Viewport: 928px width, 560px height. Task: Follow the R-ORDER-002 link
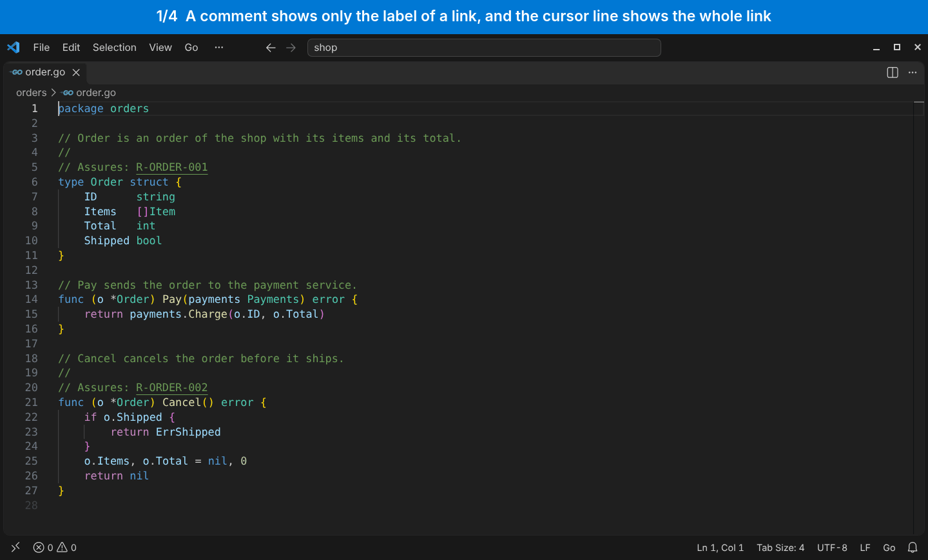click(172, 388)
